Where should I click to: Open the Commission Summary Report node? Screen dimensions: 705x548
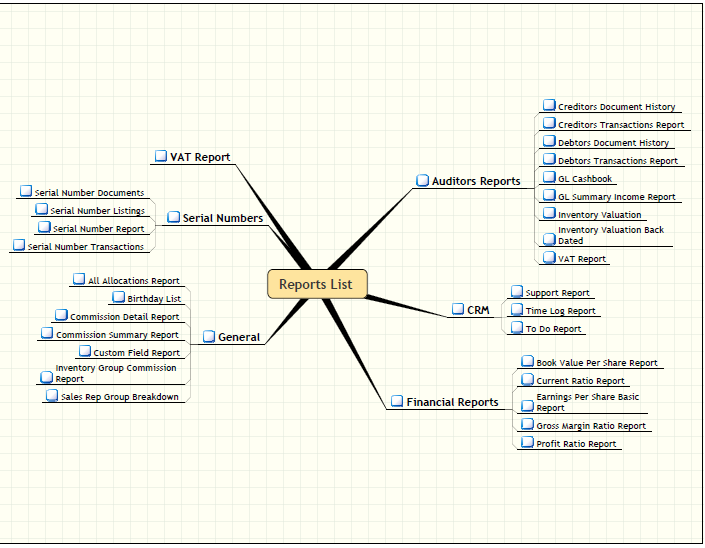[117, 335]
